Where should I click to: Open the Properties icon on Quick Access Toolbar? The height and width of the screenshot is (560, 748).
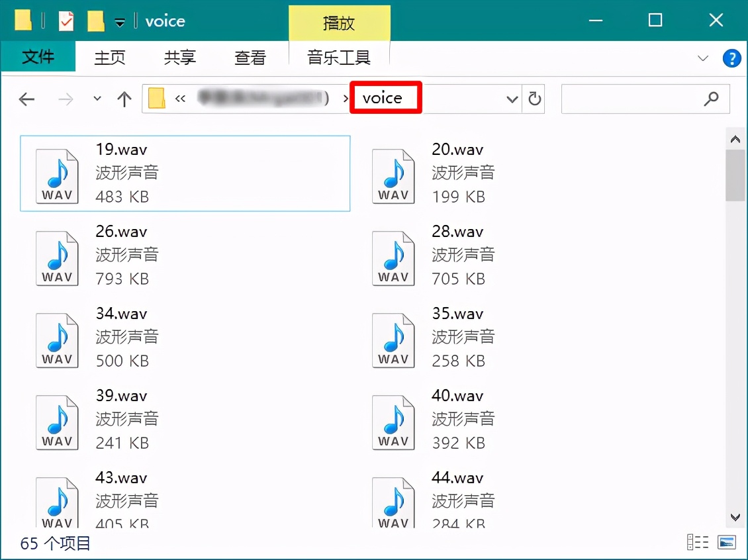point(66,21)
